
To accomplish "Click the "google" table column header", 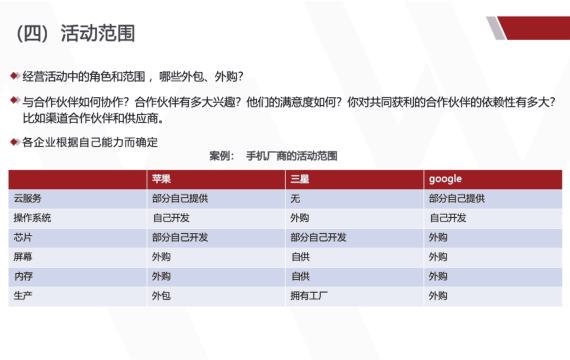I will (x=493, y=179).
